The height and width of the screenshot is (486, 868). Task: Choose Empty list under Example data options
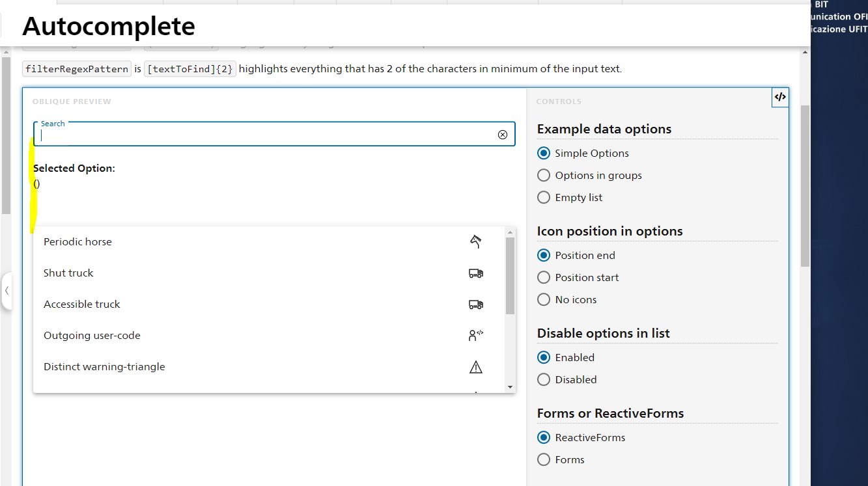click(x=544, y=196)
